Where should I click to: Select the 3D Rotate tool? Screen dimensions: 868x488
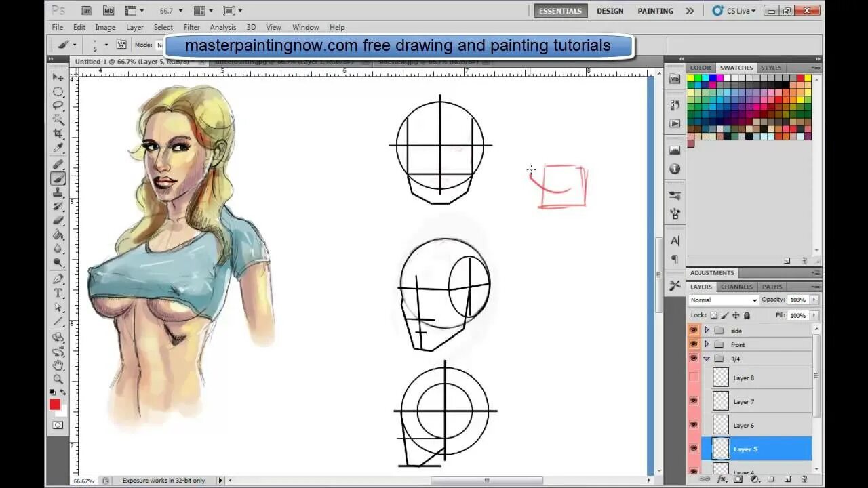[58, 338]
